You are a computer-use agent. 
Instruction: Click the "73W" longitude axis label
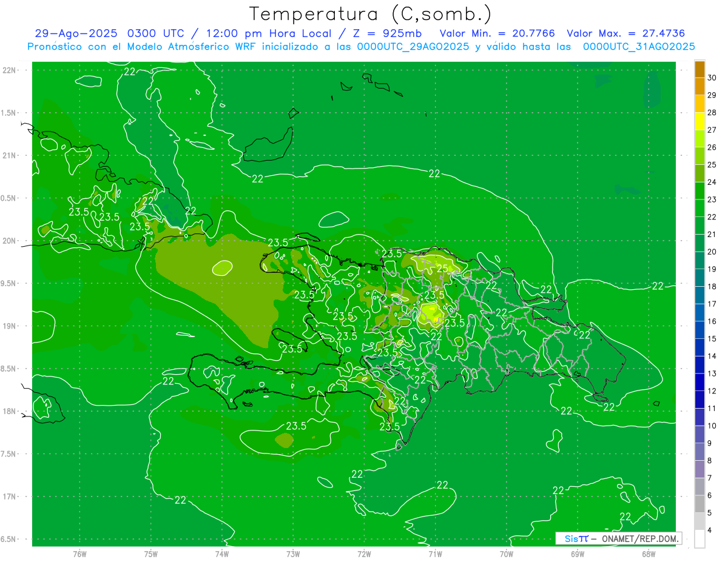point(293,554)
